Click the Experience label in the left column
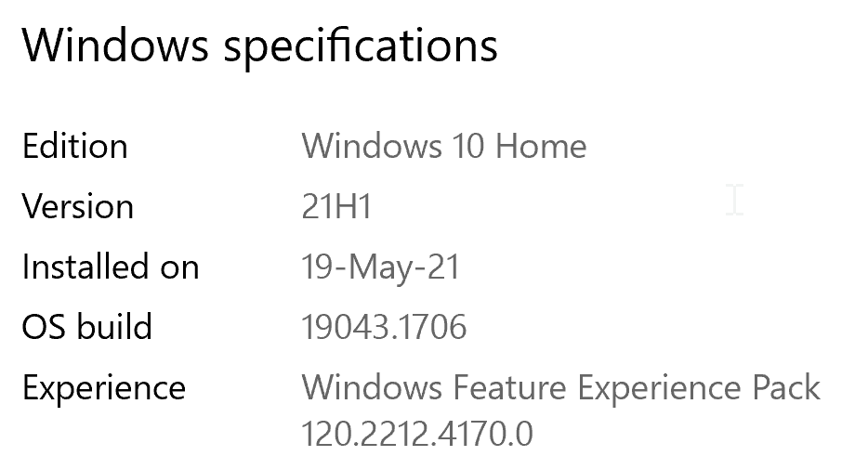 [103, 387]
